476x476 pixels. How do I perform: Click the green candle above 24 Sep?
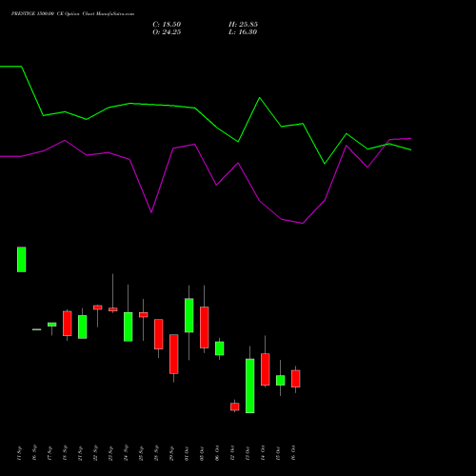point(129,327)
